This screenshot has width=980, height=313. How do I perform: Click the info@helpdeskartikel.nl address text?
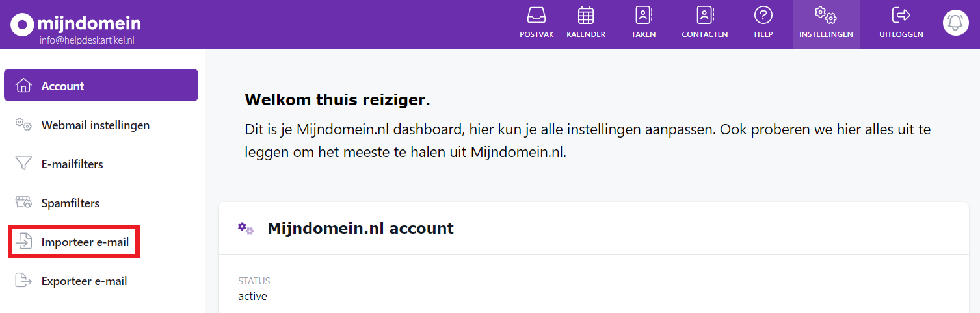point(86,40)
